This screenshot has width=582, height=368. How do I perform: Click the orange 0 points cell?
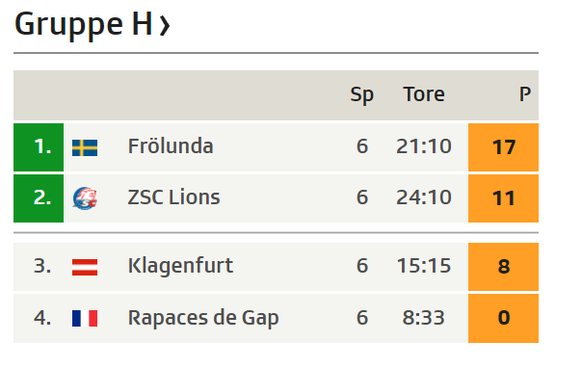tap(503, 318)
